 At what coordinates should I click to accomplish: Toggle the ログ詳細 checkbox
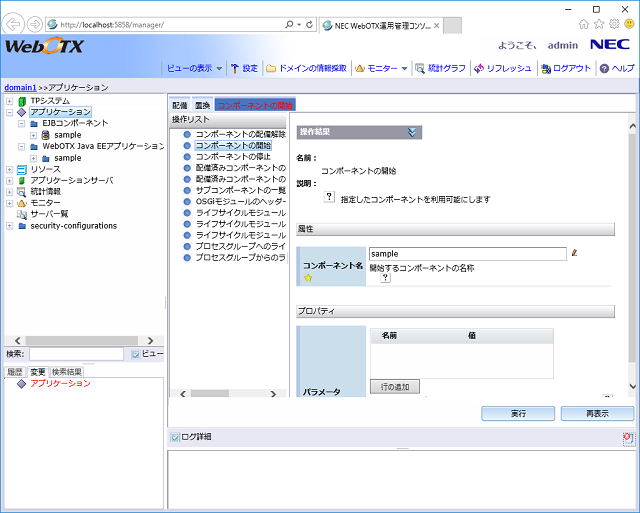[x=175, y=437]
